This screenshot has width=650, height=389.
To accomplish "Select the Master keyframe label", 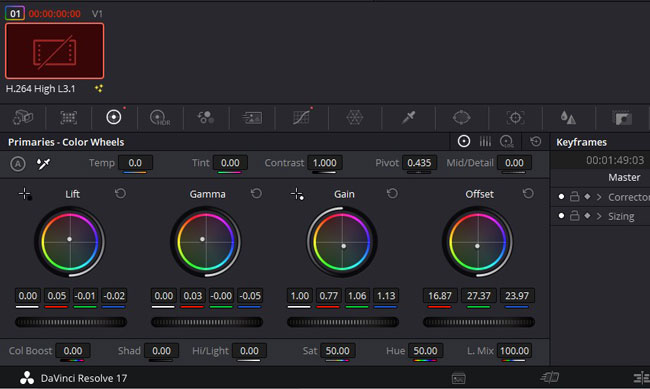I will [624, 177].
